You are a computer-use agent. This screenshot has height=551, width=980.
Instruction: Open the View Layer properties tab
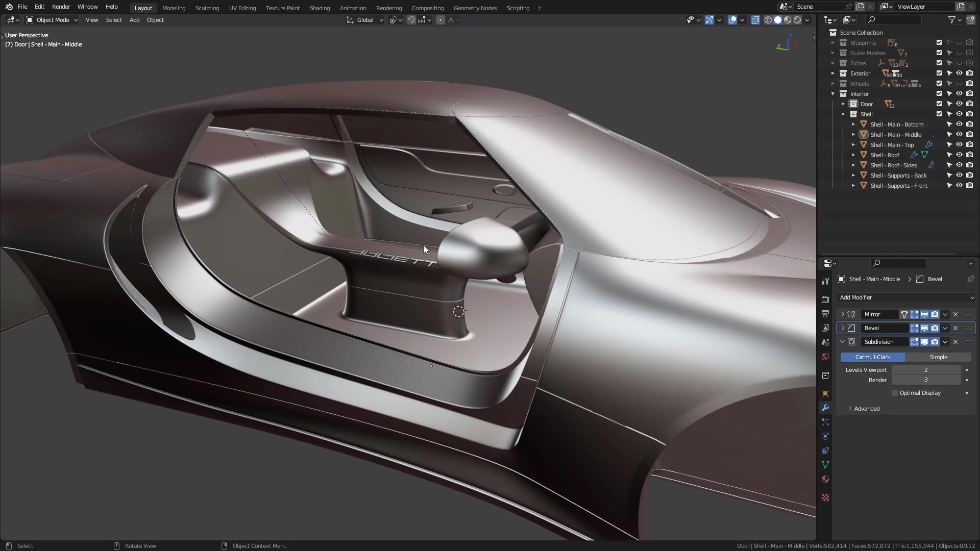coord(825,328)
